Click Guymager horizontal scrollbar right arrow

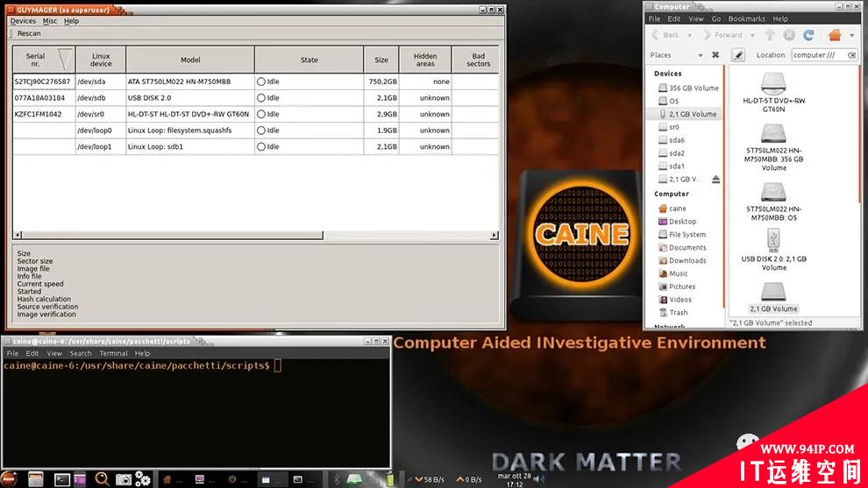pos(494,235)
